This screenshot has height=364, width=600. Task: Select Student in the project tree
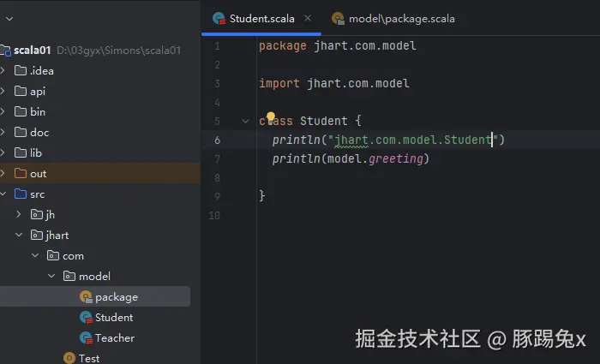pos(114,318)
